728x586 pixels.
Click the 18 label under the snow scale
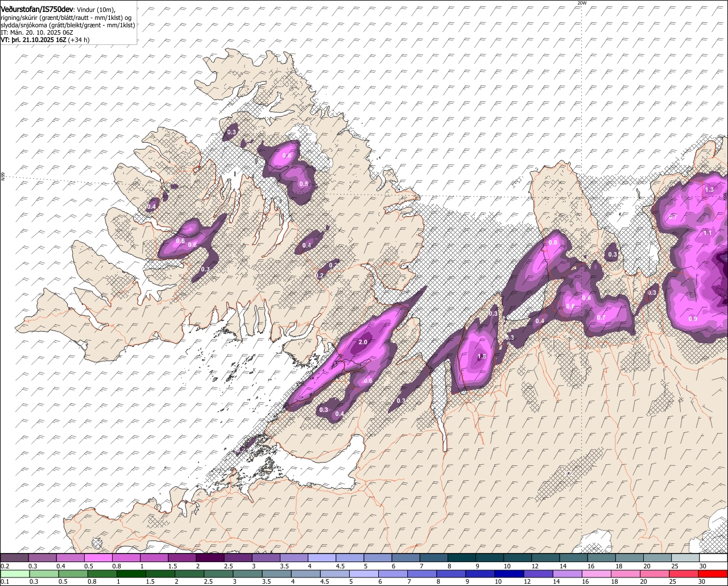pos(619,566)
